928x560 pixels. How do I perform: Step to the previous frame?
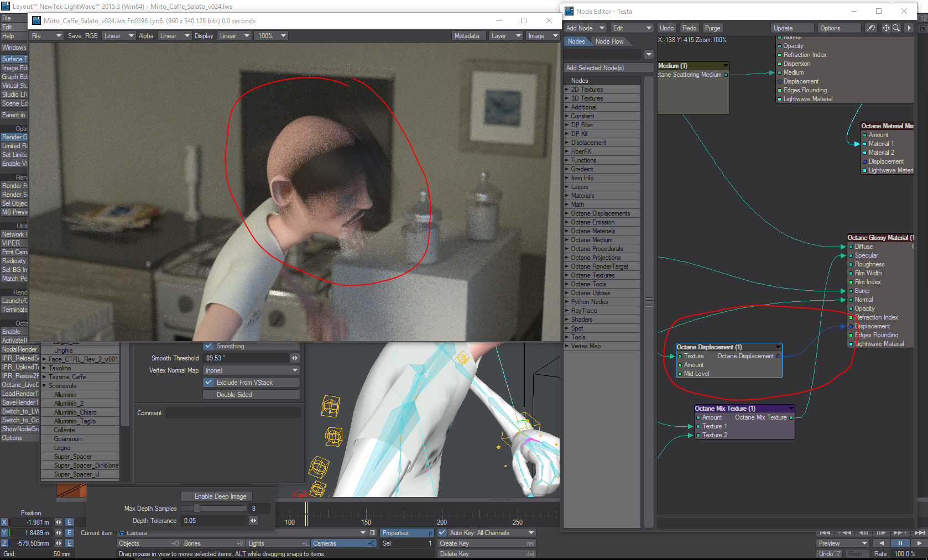[x=863, y=533]
